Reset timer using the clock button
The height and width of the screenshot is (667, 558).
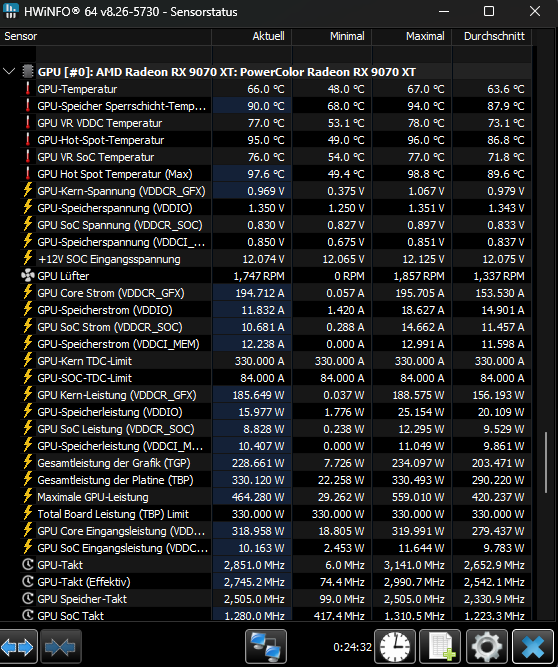(x=395, y=647)
